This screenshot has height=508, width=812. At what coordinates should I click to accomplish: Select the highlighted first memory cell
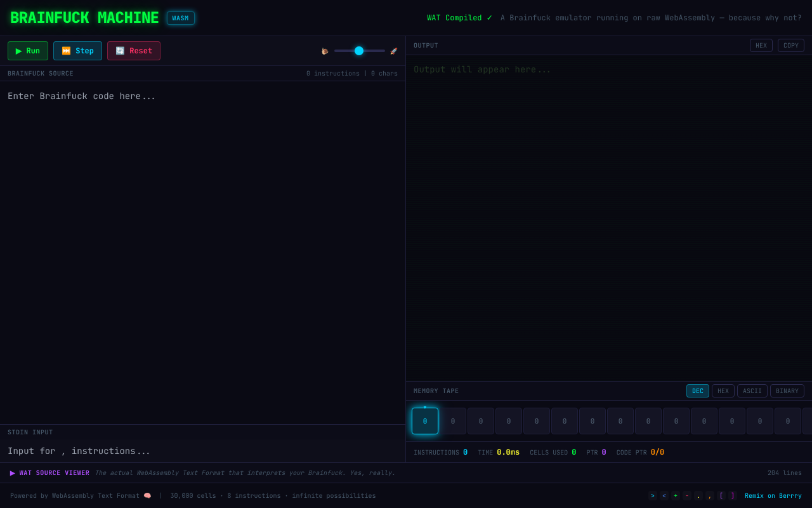click(x=425, y=421)
